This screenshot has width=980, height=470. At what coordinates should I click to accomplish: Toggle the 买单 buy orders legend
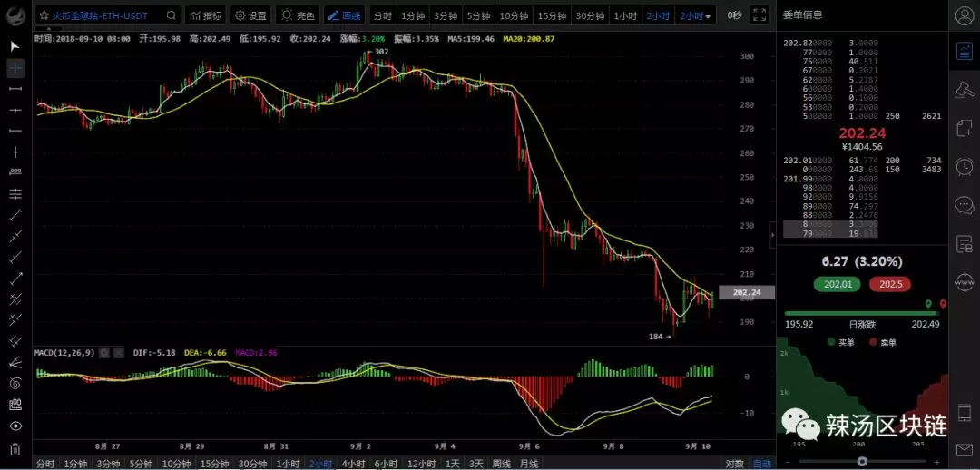840,342
